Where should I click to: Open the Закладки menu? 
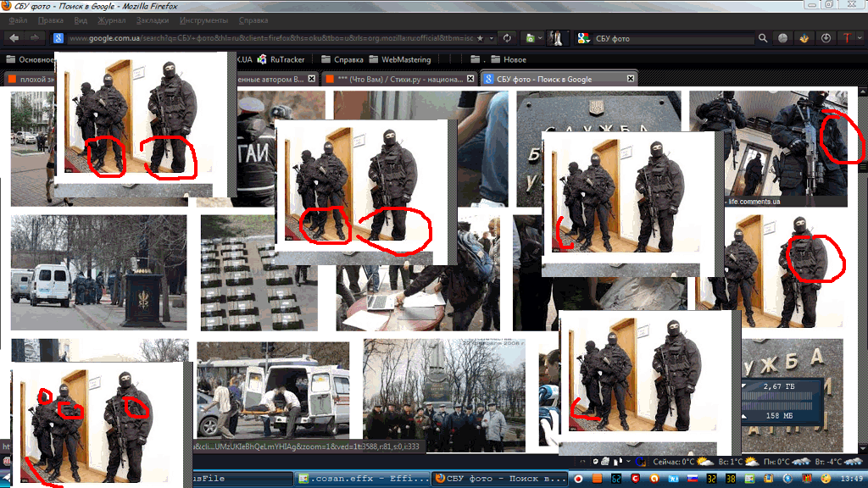point(152,19)
